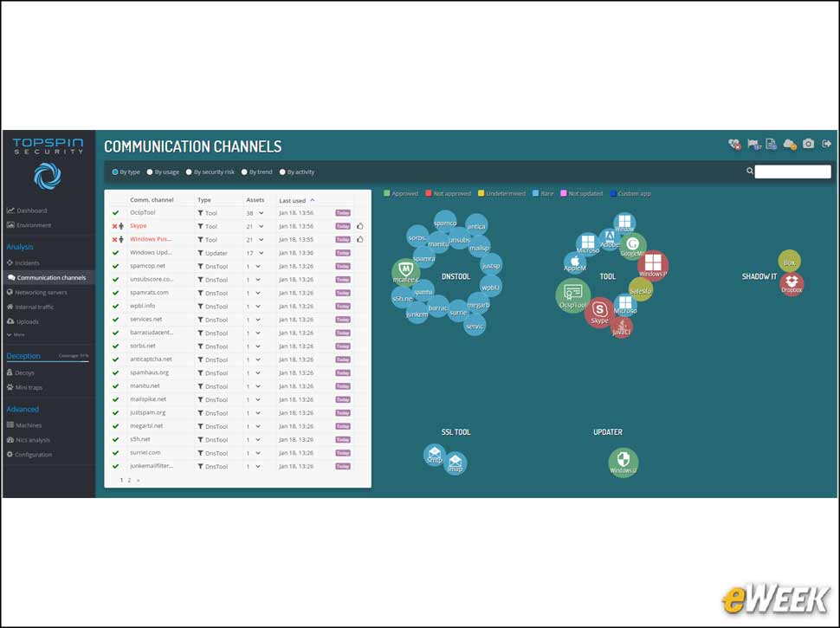Open Dashboard in the sidebar
The image size is (840, 628).
(27, 210)
